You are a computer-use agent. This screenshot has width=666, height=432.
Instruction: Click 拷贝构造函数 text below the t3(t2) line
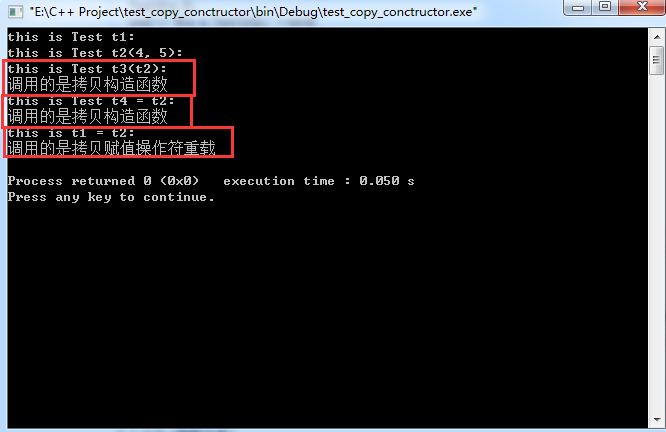point(120,85)
